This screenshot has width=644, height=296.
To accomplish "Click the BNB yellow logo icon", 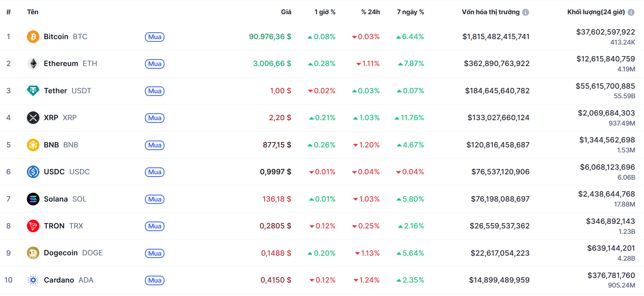I will pos(33,145).
